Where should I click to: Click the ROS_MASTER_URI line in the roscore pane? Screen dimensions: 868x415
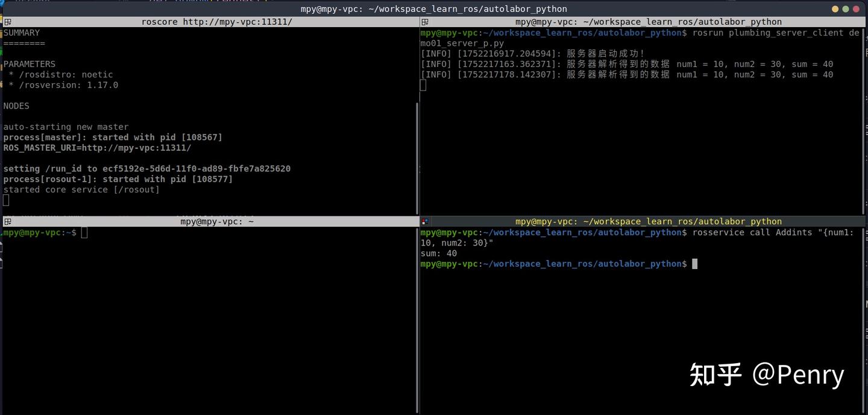tap(96, 148)
